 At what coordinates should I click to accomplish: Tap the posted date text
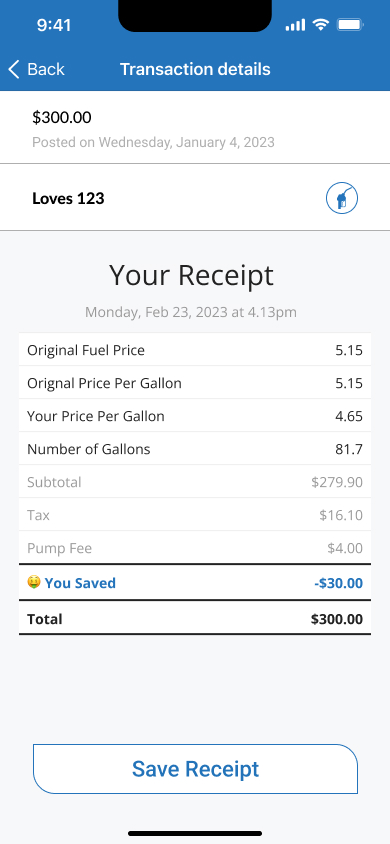pyautogui.click(x=153, y=142)
